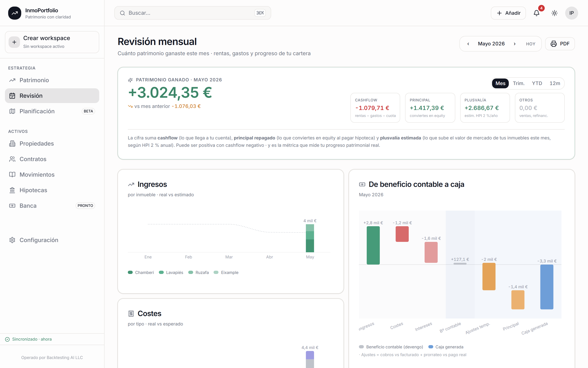Screen dimensions: 588x368
Task: Click the plus icon in Crear workspace
Action: pos(14,42)
